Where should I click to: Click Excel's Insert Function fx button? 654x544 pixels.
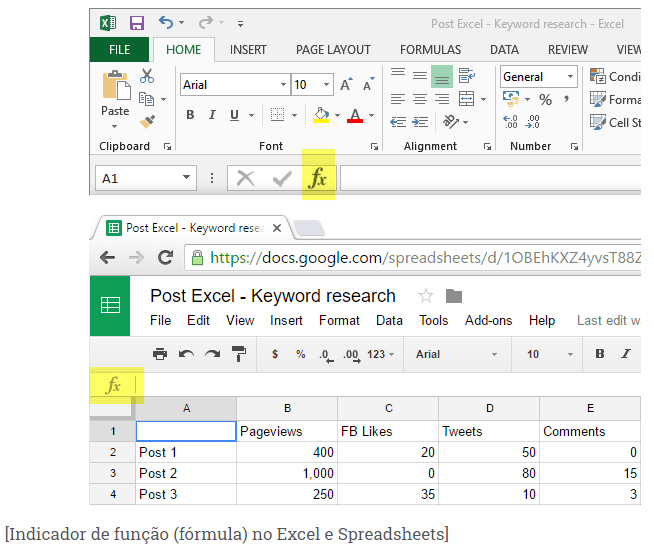318,178
